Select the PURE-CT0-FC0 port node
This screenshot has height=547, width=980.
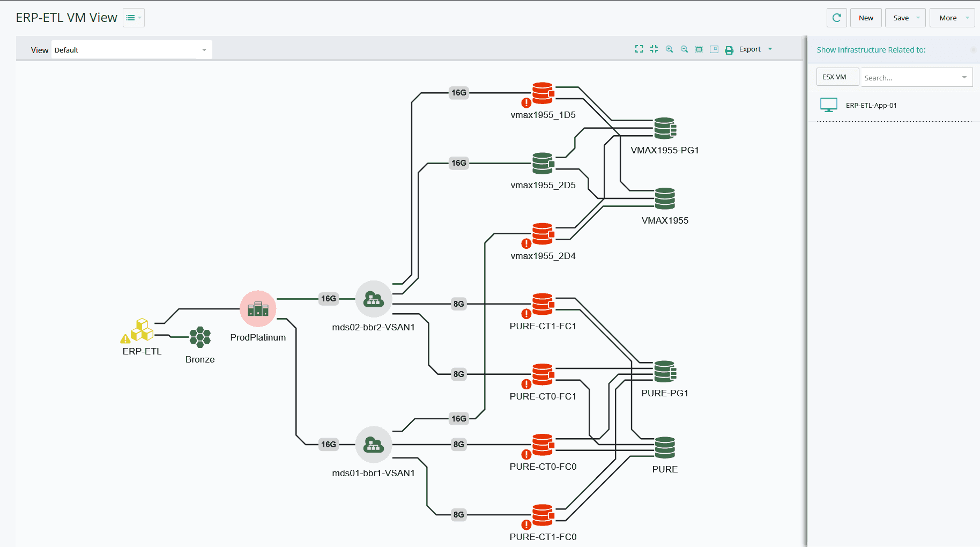[543, 445]
